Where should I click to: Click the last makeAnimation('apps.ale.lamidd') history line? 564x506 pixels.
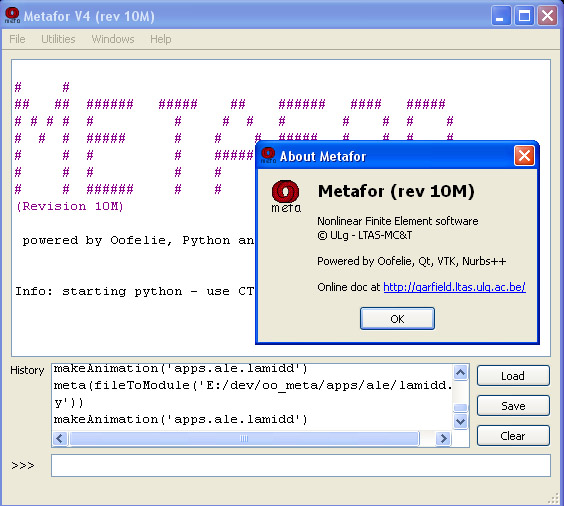(181, 419)
